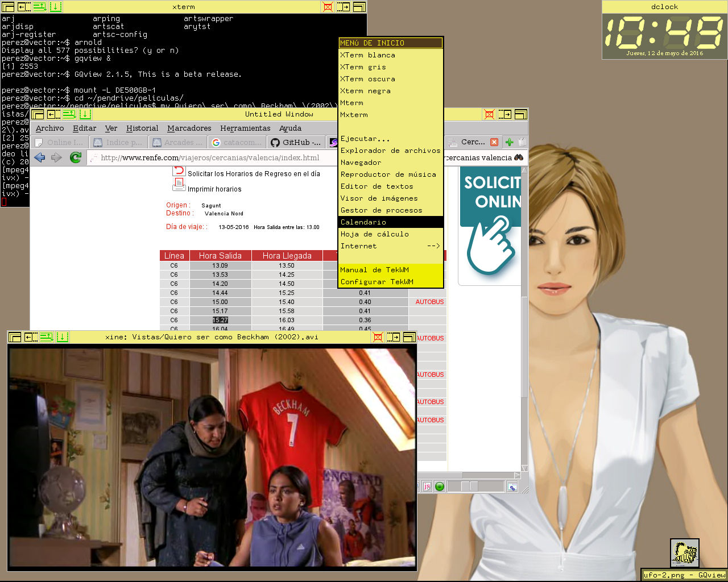Open Configurar TekWM entry
The width and height of the screenshot is (728, 582).
[390, 282]
